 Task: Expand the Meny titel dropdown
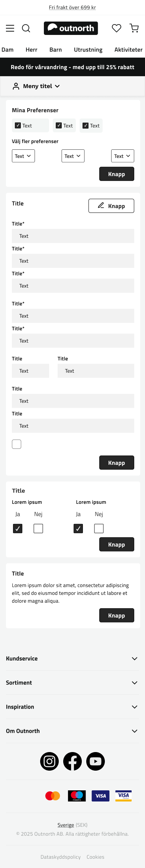pos(36,86)
